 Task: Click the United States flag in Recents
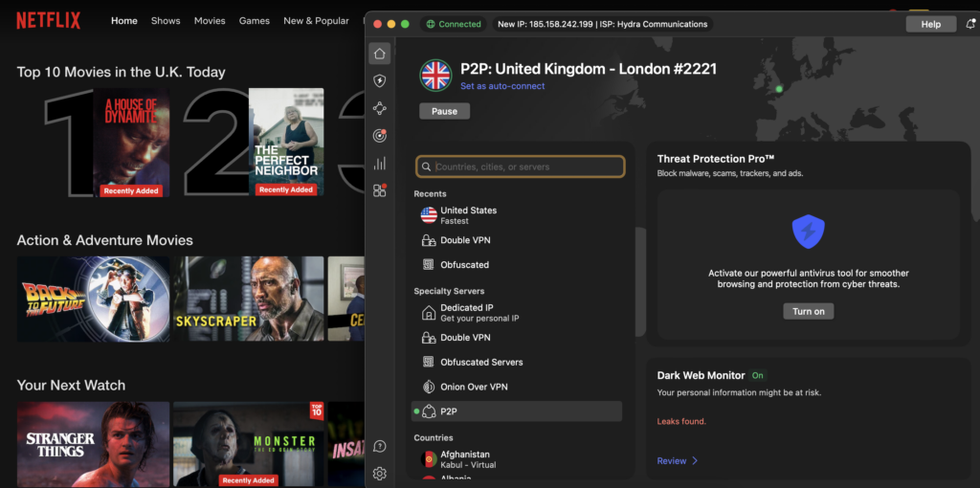pos(429,215)
